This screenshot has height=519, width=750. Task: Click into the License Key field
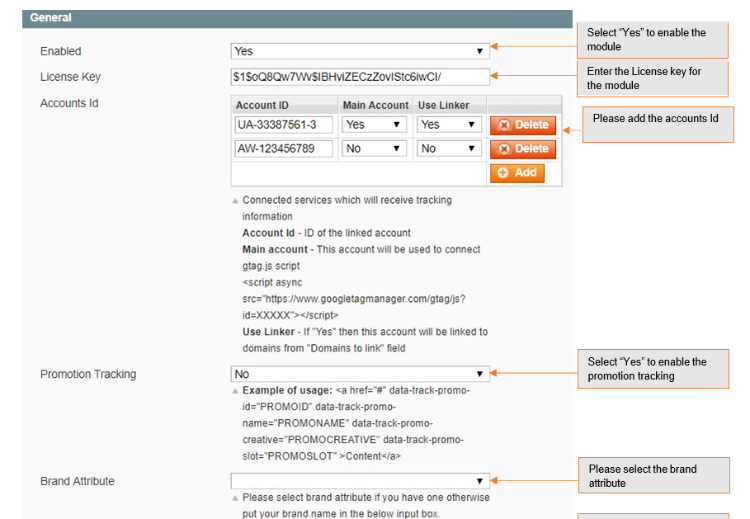[x=360, y=77]
